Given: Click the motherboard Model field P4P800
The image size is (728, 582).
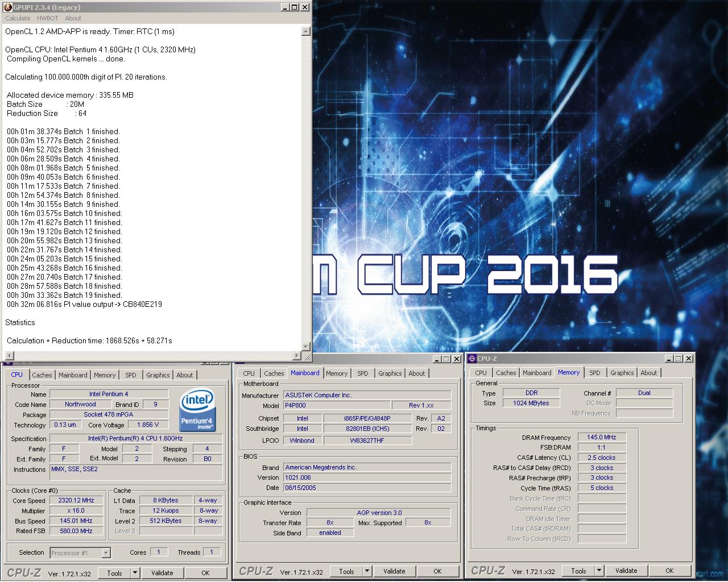Looking at the screenshot, I should click(337, 405).
